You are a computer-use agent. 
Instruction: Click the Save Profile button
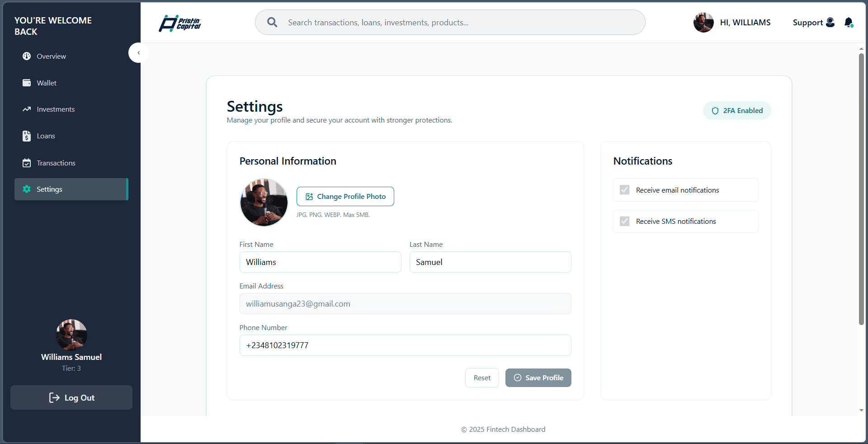click(538, 378)
